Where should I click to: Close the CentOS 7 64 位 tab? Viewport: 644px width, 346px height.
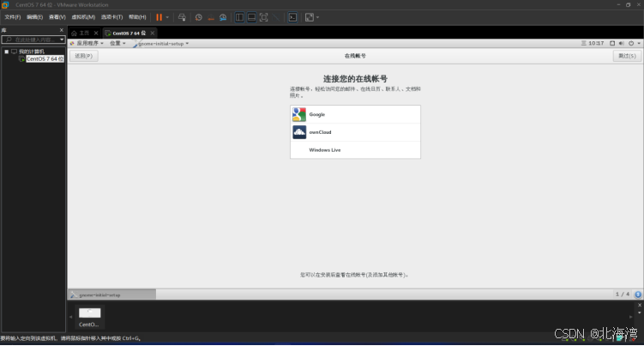tap(153, 33)
